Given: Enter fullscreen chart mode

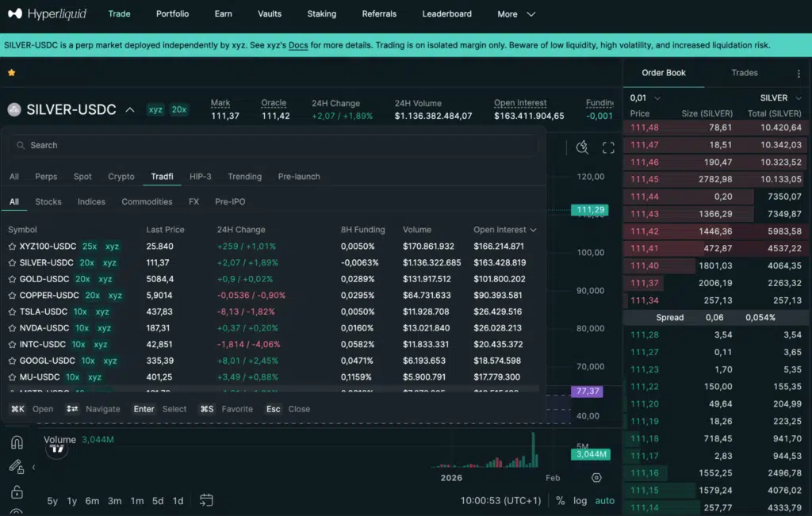Looking at the screenshot, I should [x=608, y=147].
